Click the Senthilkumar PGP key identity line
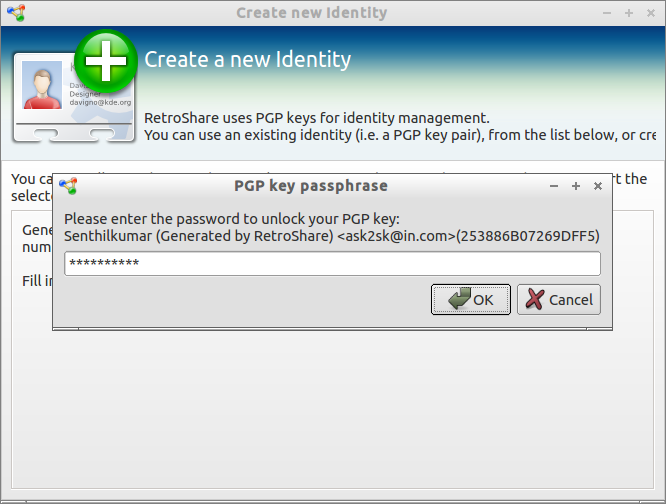666x504 pixels. coord(332,236)
